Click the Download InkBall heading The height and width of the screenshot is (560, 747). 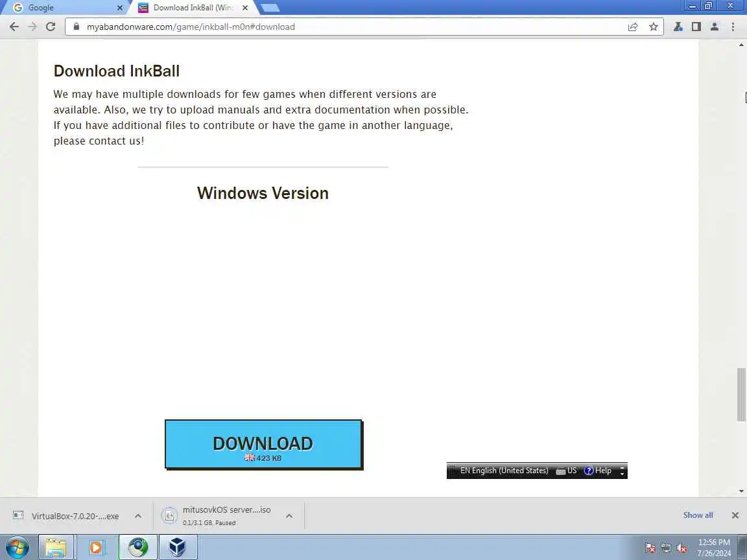(x=117, y=71)
